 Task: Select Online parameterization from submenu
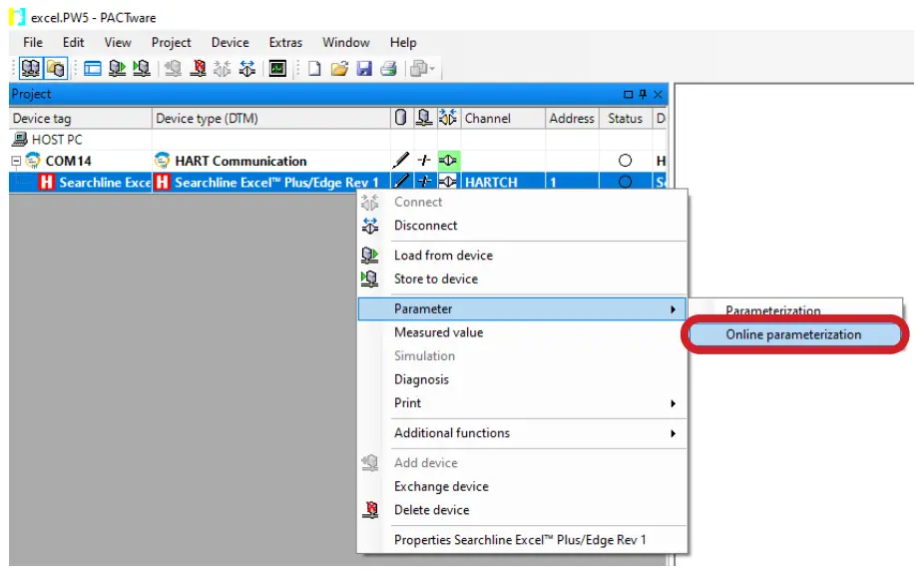click(793, 334)
